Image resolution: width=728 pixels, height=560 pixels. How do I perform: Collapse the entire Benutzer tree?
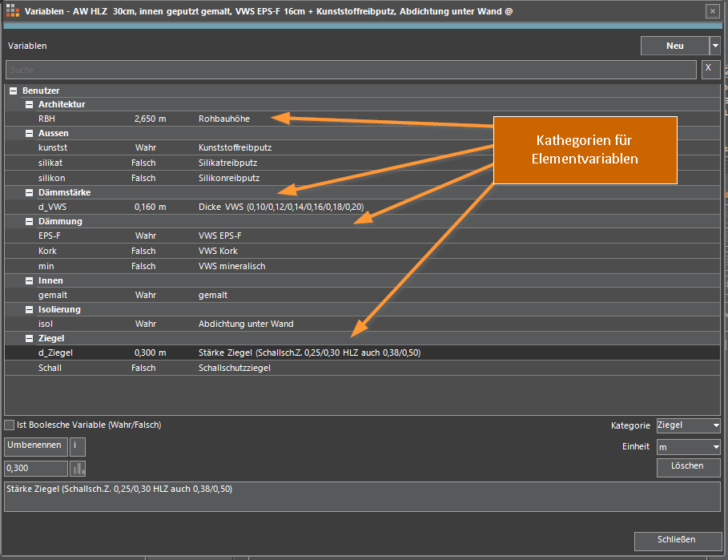[13, 90]
